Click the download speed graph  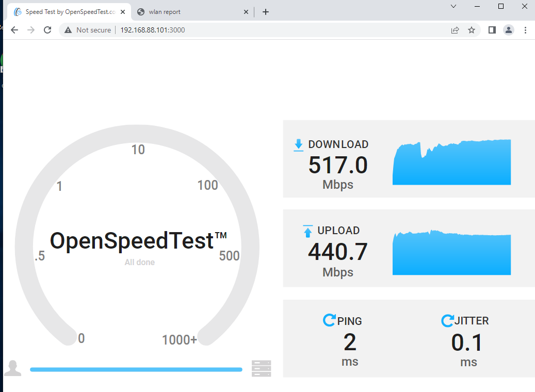point(452,162)
